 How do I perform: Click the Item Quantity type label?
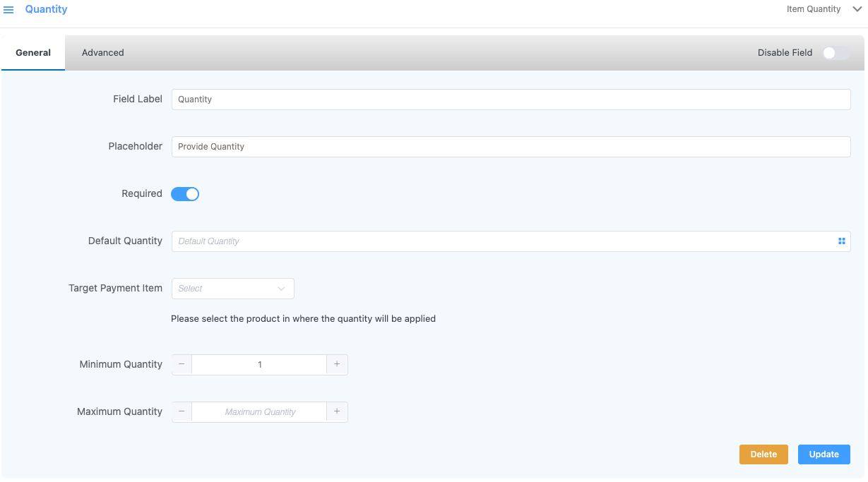[x=814, y=10]
